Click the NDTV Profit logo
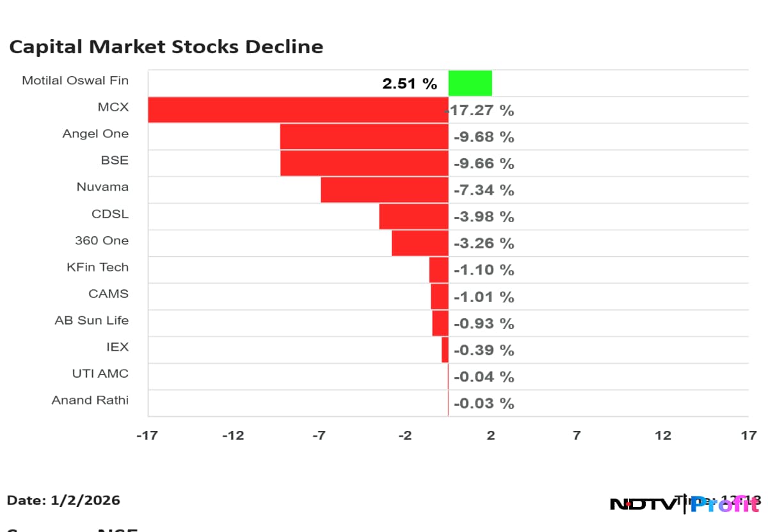Screen dimensions: 768x532 [x=685, y=504]
